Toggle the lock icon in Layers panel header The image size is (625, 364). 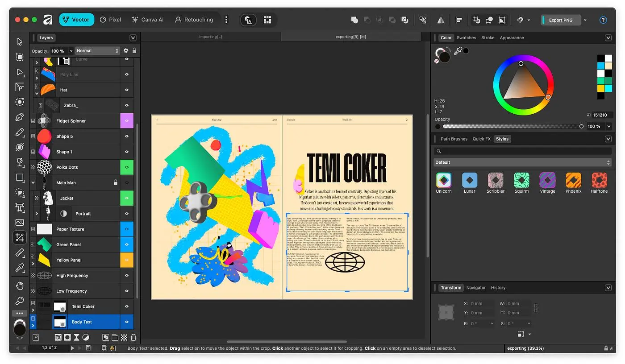[x=134, y=51]
